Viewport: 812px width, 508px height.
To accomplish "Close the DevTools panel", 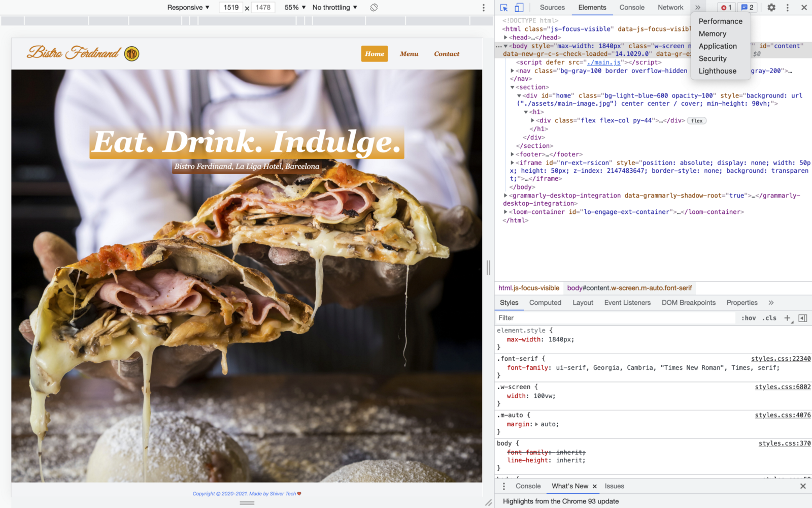I will coord(804,8).
